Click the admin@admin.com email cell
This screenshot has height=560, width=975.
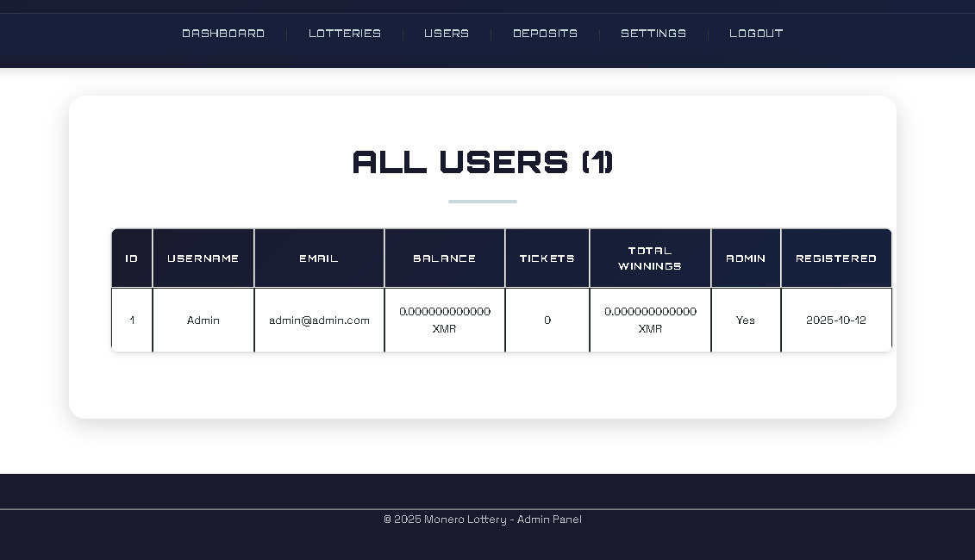319,320
